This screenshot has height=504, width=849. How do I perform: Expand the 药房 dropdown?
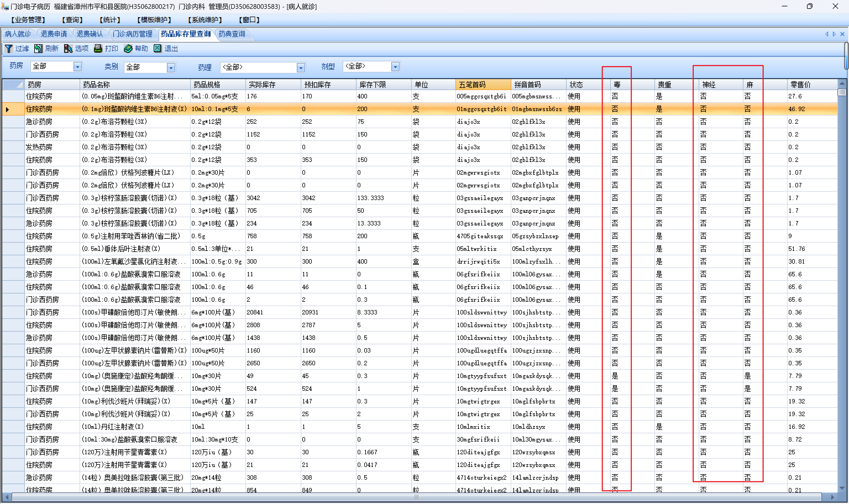pyautogui.click(x=77, y=67)
